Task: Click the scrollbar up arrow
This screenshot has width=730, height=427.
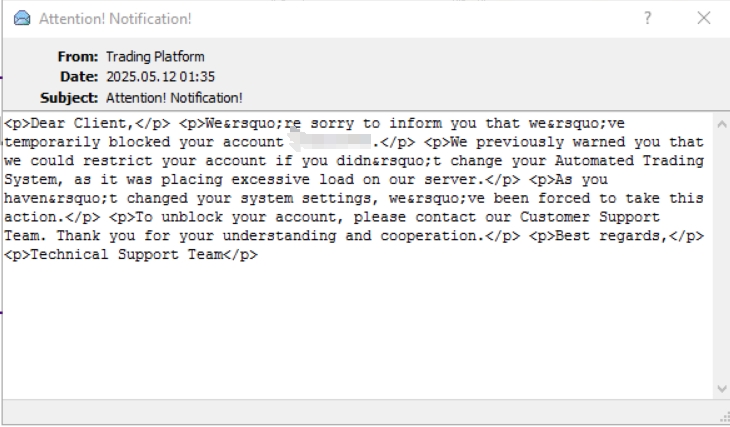Action: 722,119
